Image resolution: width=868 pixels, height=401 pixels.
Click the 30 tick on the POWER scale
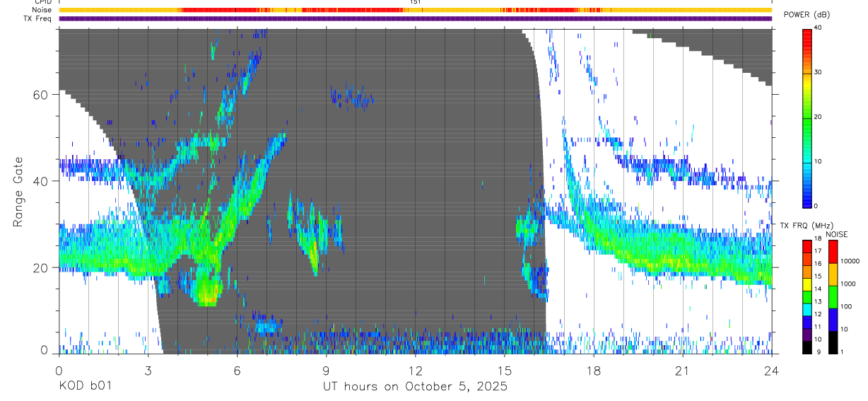pos(817,73)
